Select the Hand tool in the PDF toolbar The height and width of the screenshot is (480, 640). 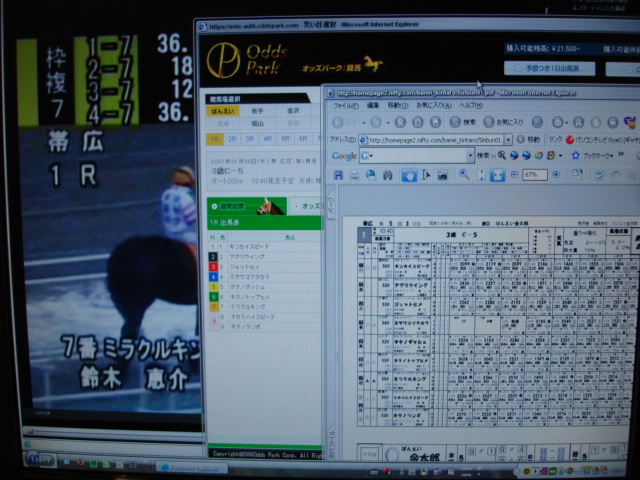pos(409,176)
